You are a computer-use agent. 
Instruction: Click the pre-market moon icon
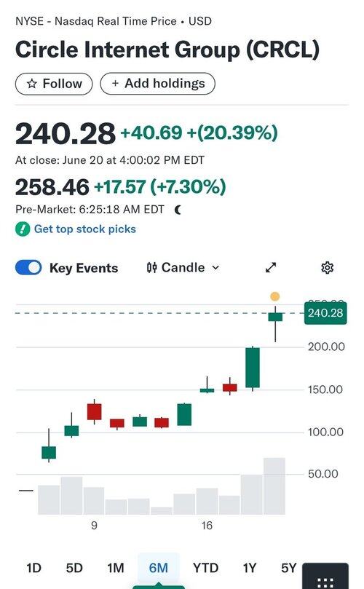click(x=178, y=210)
